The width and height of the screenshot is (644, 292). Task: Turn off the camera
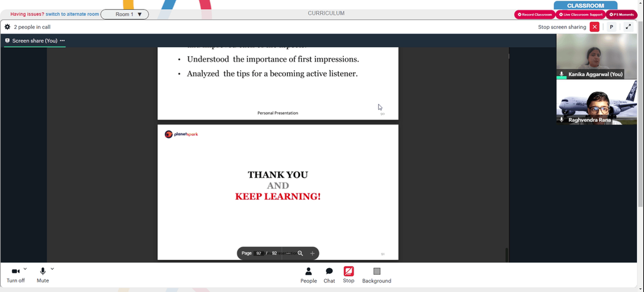pos(15,275)
